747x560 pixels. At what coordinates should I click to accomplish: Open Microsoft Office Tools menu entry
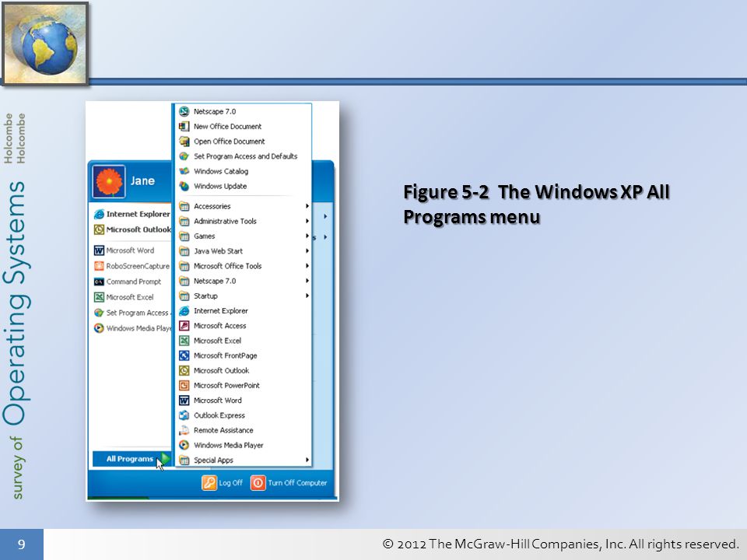(244, 266)
